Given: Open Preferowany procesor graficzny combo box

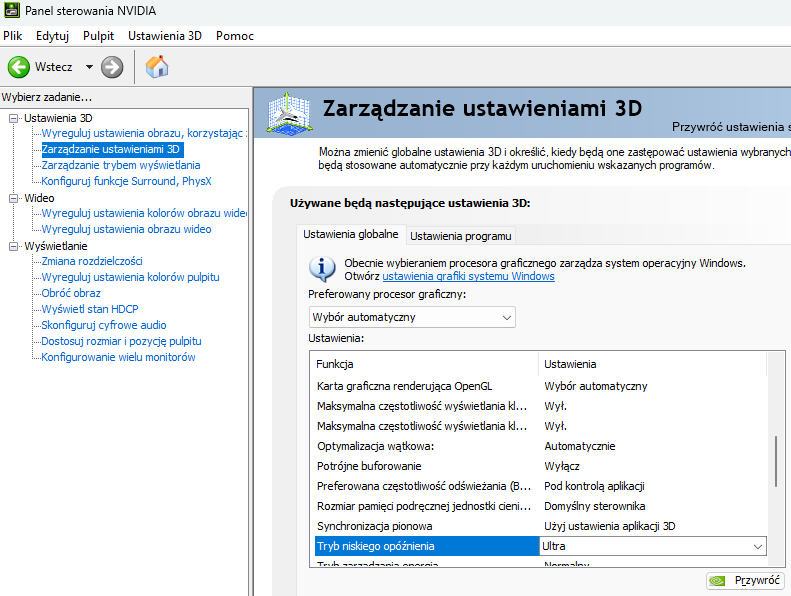Looking at the screenshot, I should (412, 317).
